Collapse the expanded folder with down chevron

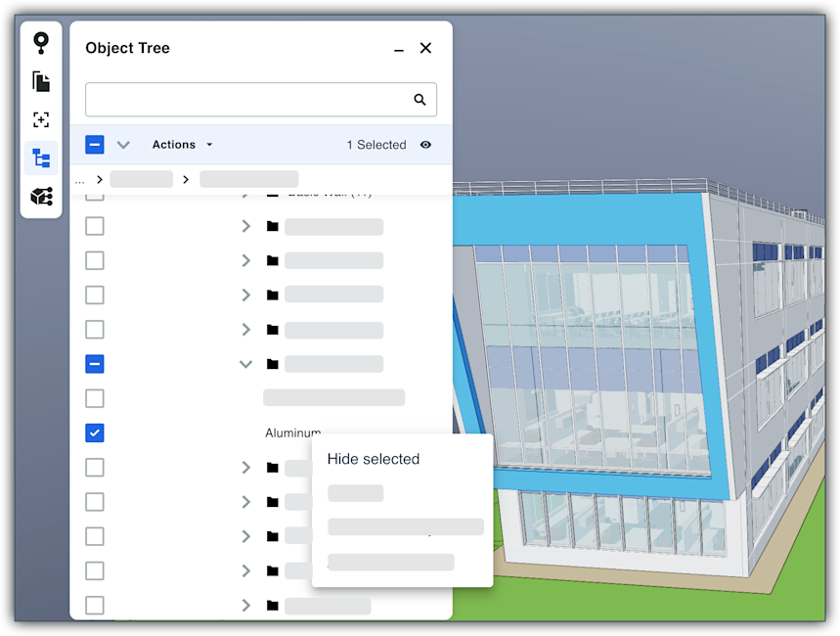coord(245,364)
